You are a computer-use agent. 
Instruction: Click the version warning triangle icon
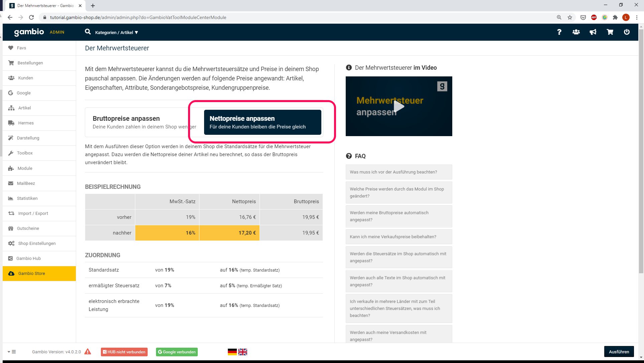coord(88,352)
